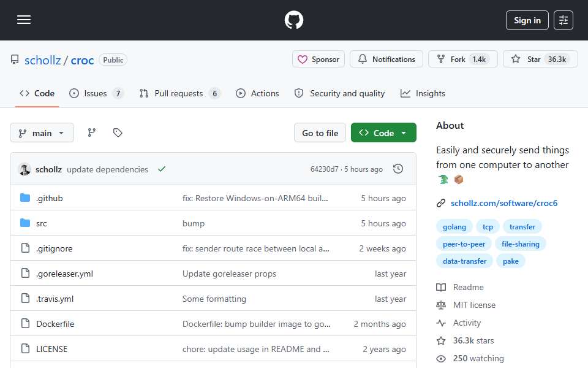Click the Sign in button
Viewport: 588px width, 368px height.
pos(527,20)
